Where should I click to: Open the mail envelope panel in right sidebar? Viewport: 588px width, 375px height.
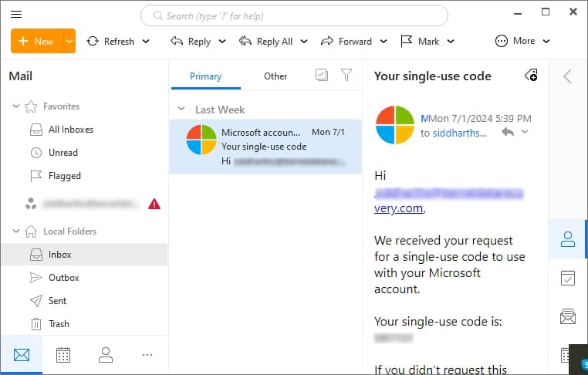coord(568,316)
